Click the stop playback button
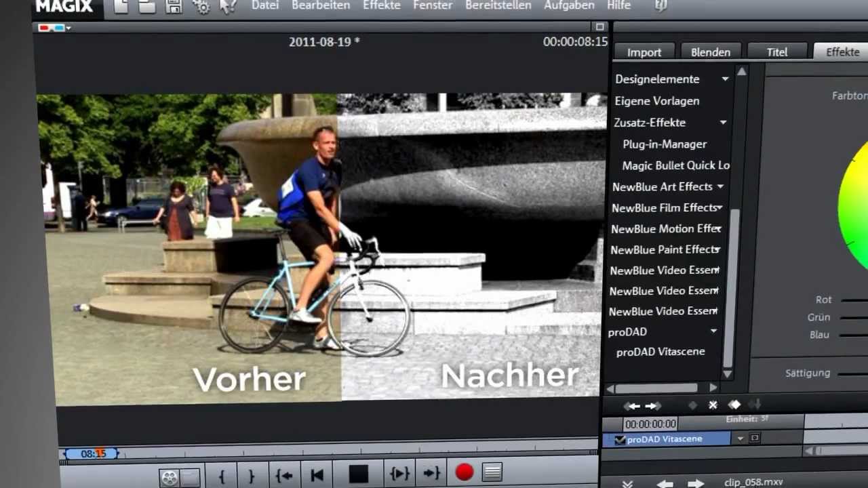This screenshot has height=488, width=868. [358, 474]
